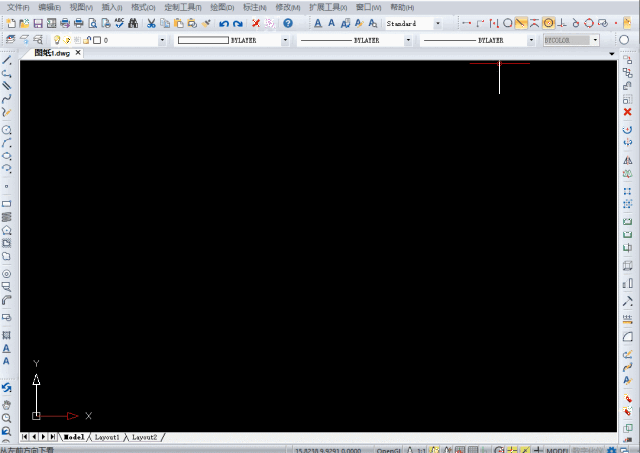Screen dimensions: 640x453
Task: Click the red X delete icon in the top toolbar
Action: [256, 23]
